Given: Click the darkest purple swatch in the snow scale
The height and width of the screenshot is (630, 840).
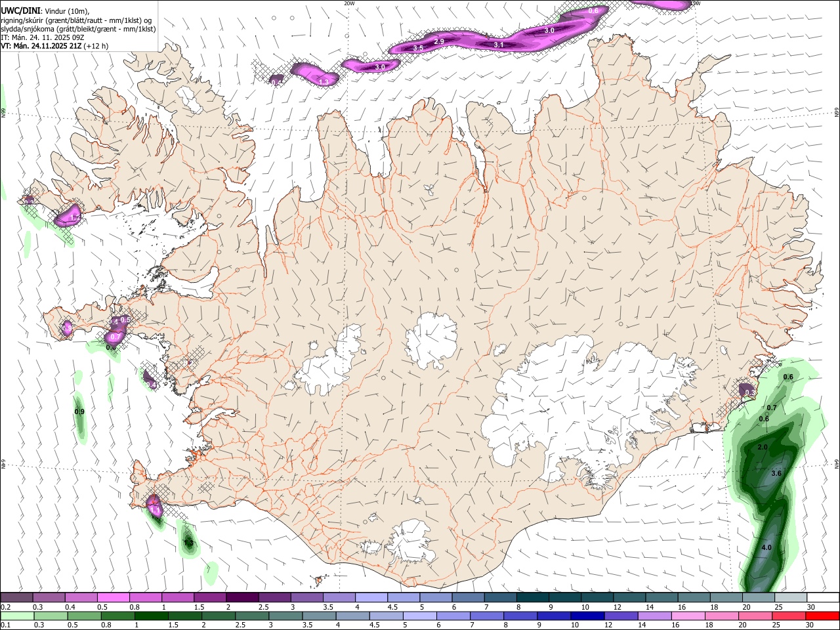Looking at the screenshot, I should pyautogui.click(x=241, y=598).
